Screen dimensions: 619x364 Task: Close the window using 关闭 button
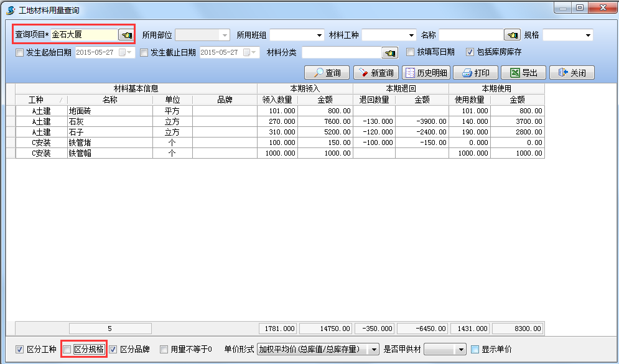point(572,73)
